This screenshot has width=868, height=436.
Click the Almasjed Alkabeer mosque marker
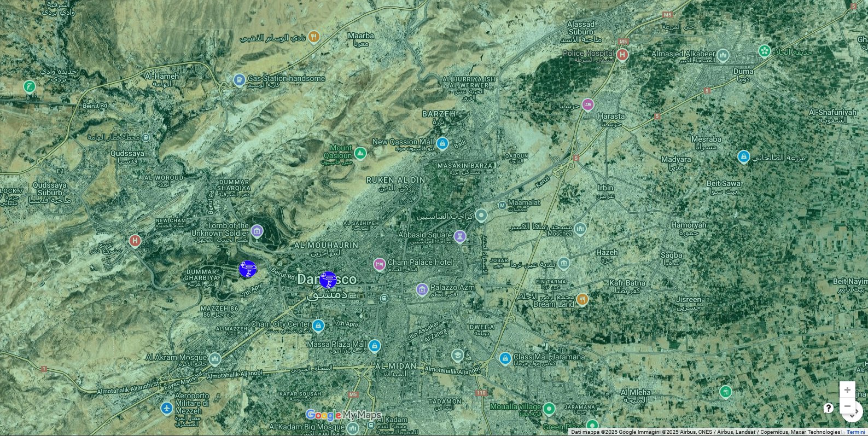click(723, 55)
